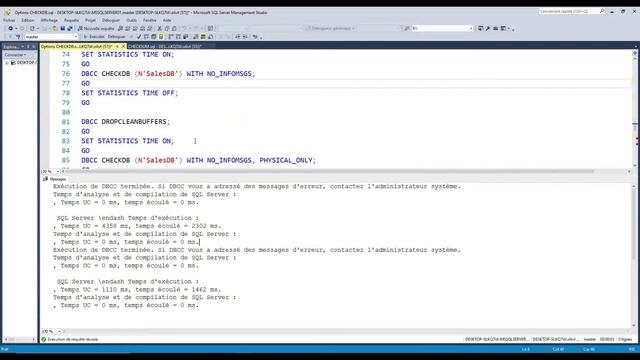Click the Paste icon

point(174,28)
